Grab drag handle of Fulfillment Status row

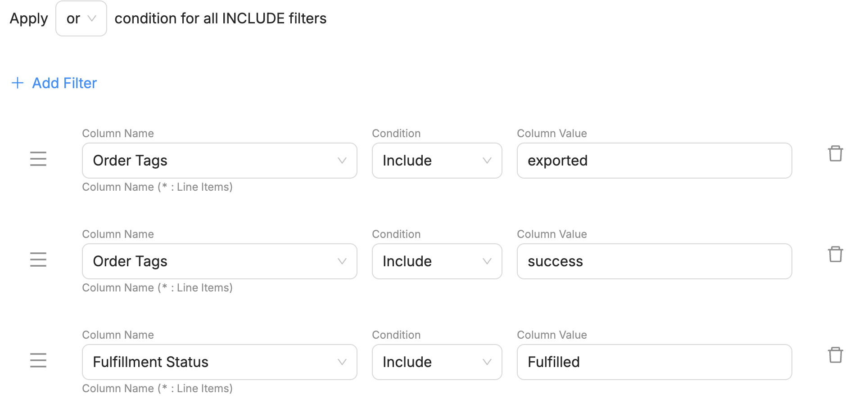tap(38, 360)
